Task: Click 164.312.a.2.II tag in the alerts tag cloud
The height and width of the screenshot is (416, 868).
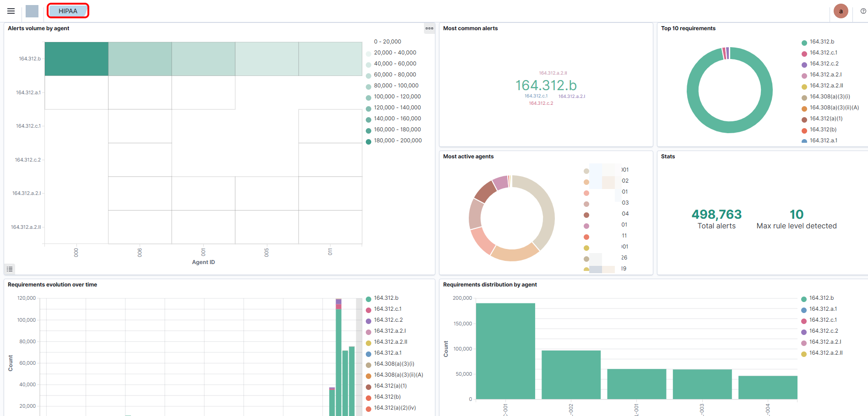Action: click(x=553, y=73)
